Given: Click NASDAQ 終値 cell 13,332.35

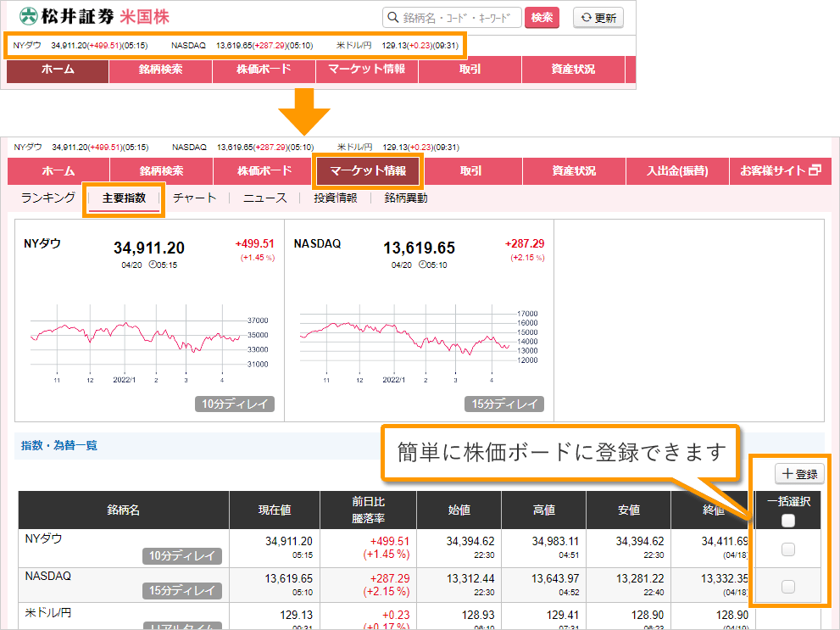Looking at the screenshot, I should [725, 578].
